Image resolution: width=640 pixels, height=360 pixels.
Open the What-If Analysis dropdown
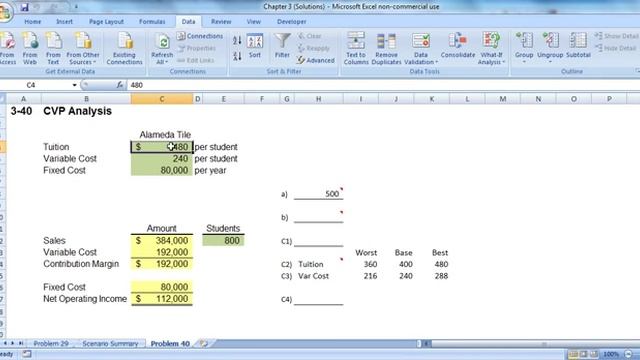(491, 48)
